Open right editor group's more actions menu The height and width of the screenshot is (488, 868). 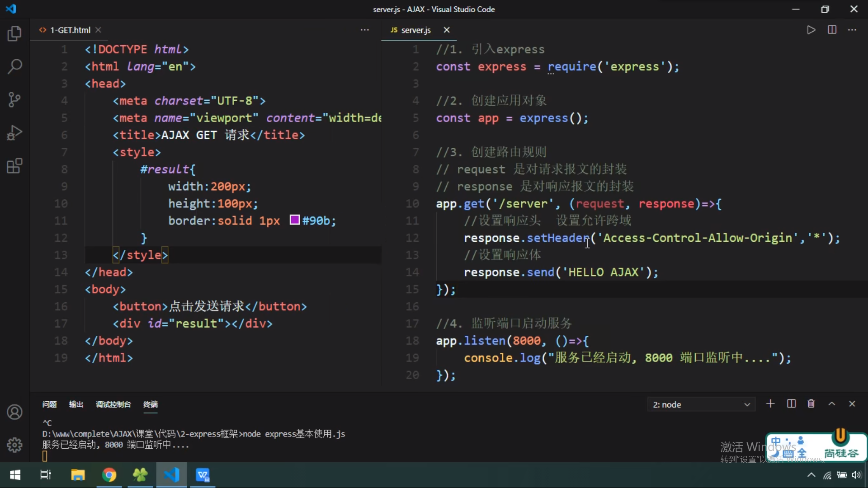coord(852,30)
